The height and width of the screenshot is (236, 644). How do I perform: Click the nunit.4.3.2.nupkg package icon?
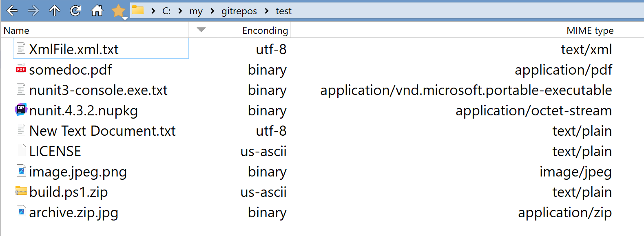[x=21, y=110]
